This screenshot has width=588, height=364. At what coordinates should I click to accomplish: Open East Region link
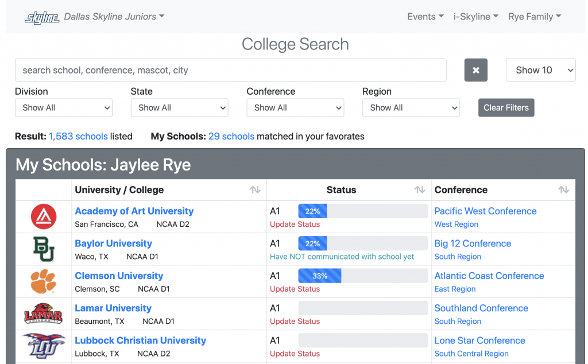click(x=455, y=289)
